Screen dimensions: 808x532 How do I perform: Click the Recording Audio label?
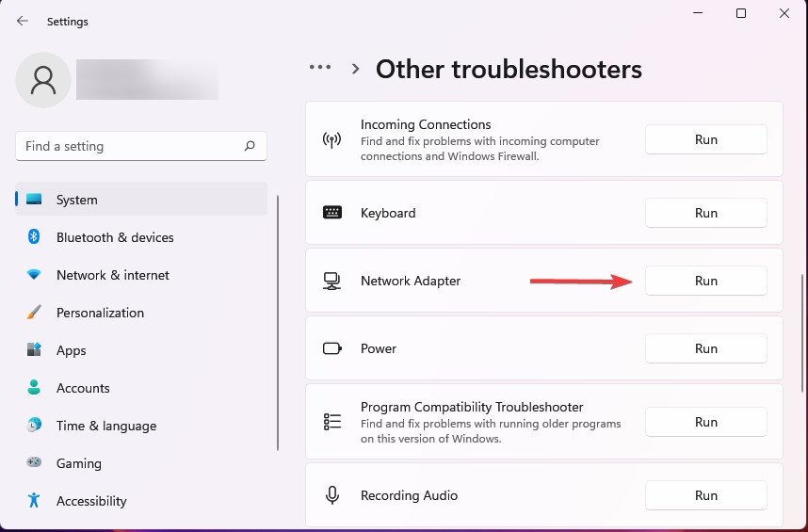(409, 495)
